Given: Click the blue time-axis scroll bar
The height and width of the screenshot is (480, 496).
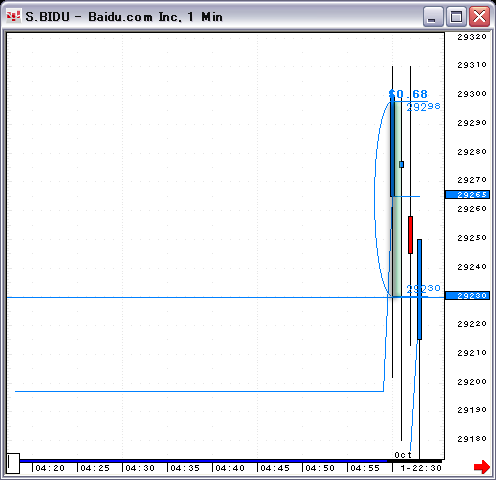Looking at the screenshot, I should 203,461.
